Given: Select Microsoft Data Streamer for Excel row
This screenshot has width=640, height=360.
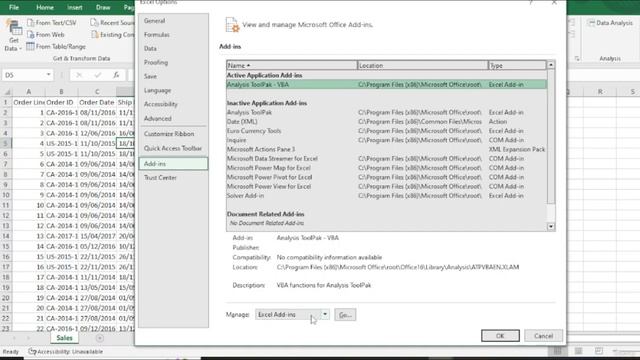Looking at the screenshot, I should coord(386,159).
